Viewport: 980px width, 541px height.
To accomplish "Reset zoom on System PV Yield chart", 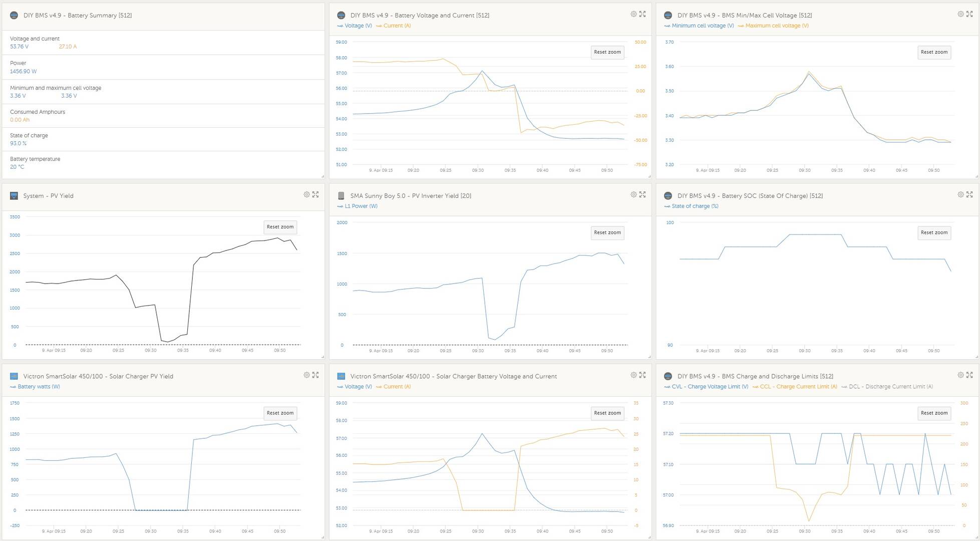I will [280, 227].
